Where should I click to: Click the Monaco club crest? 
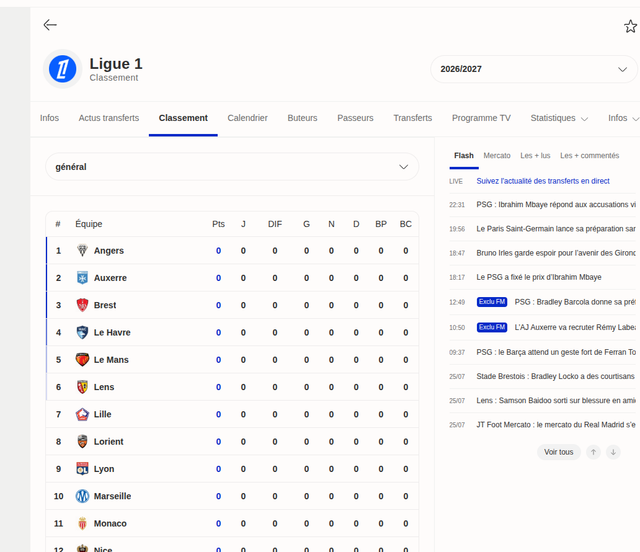[x=82, y=523]
